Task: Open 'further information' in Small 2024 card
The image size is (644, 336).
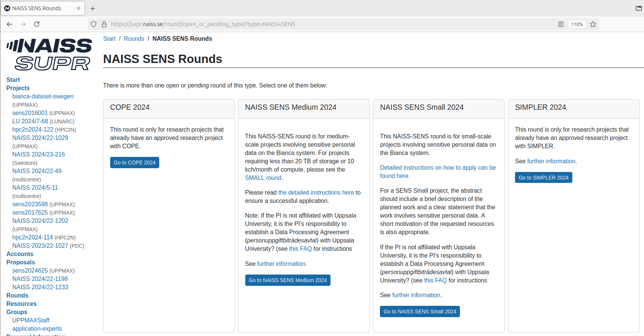Action: click(416, 295)
